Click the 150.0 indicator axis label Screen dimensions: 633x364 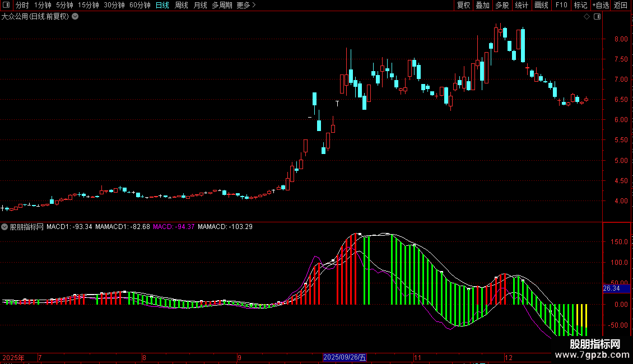[x=619, y=242]
